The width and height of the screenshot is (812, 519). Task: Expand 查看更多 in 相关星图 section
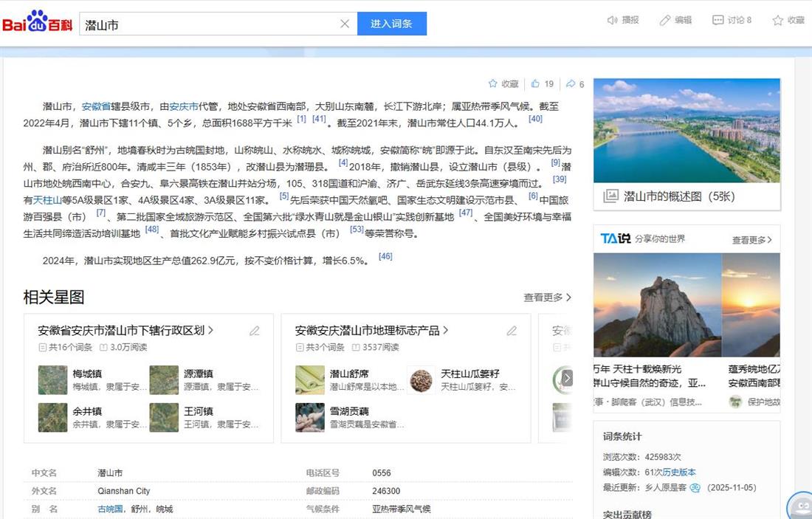[x=548, y=298]
